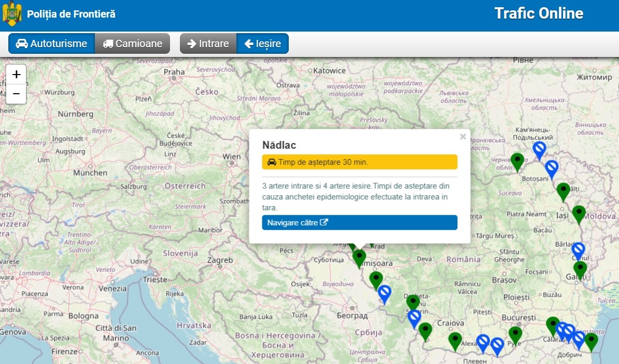Image resolution: width=619 pixels, height=364 pixels.
Task: Click the green marker west of Timișoara
Action: tap(359, 257)
